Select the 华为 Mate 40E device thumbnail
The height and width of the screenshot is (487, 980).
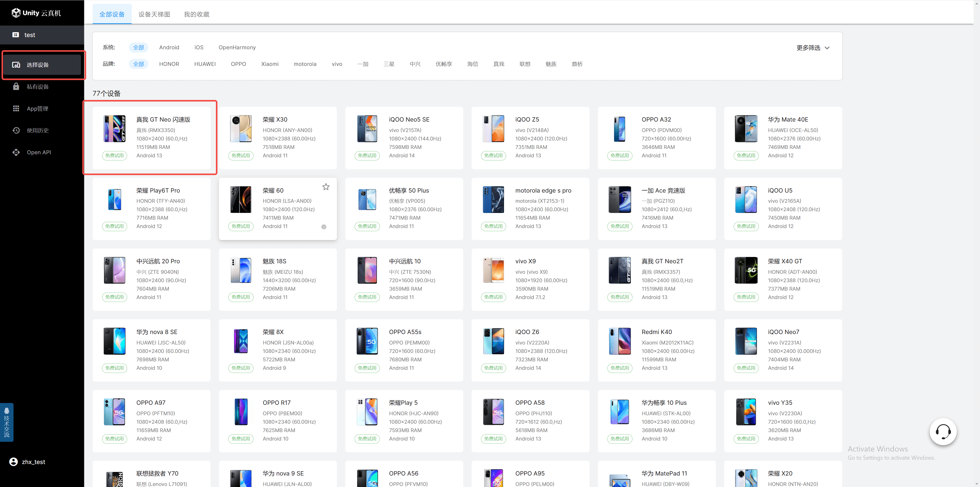point(746,128)
